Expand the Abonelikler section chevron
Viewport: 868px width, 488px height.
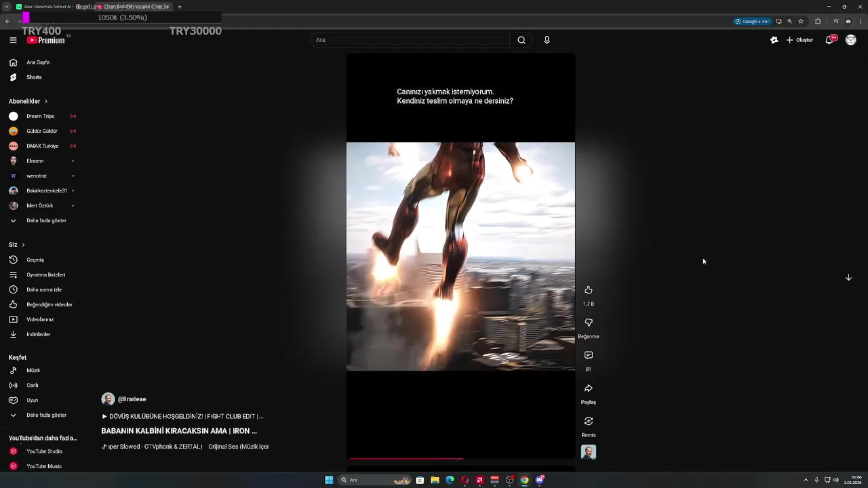(46, 101)
